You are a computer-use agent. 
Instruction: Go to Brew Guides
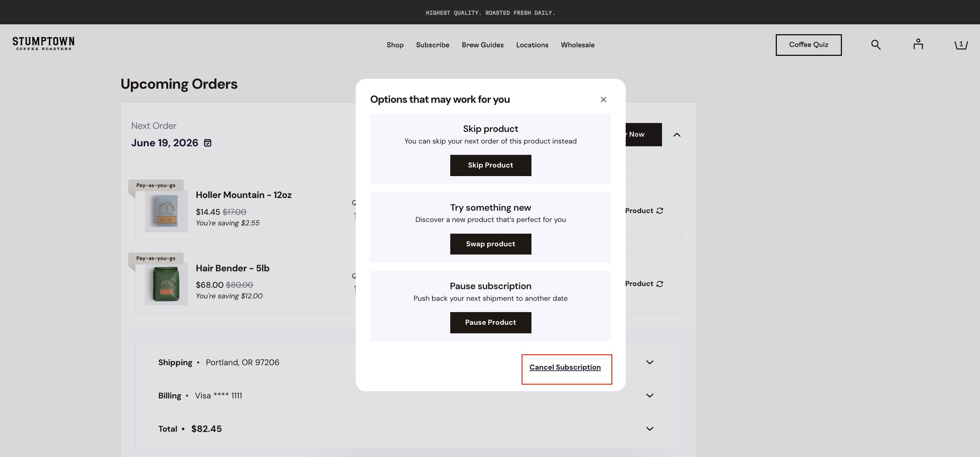pos(482,45)
